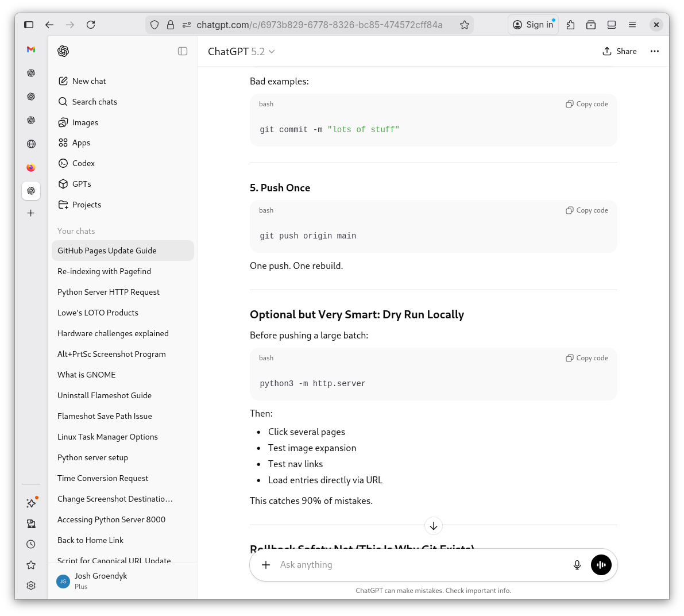Select the Python Server HTTP Request chat

point(108,292)
